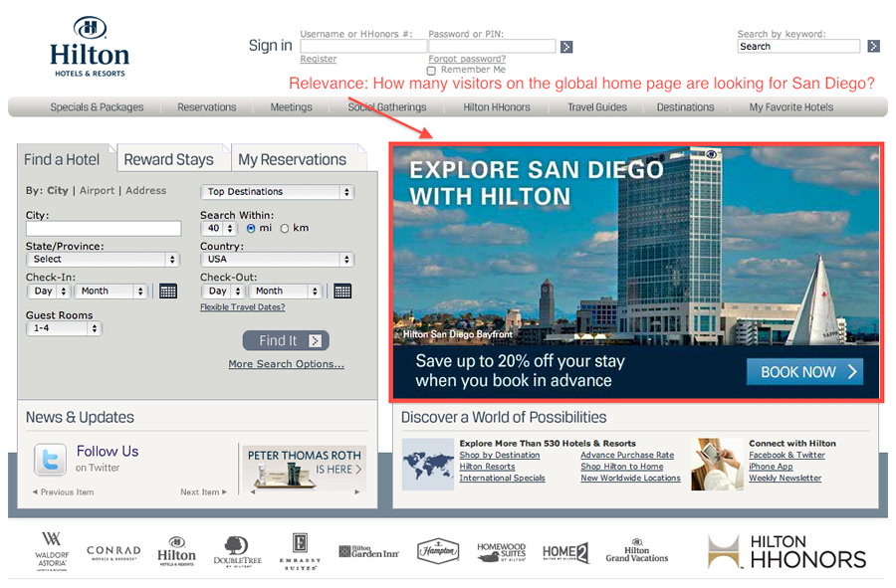The image size is (896, 588).
Task: Open the Guest Rooms 1-4 dropdown
Action: click(x=64, y=329)
